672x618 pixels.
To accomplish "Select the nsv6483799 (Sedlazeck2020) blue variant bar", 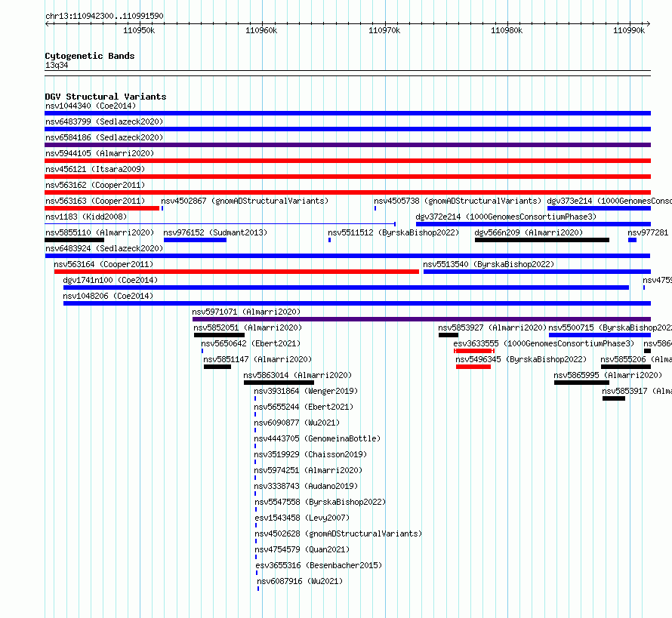I will (347, 129).
